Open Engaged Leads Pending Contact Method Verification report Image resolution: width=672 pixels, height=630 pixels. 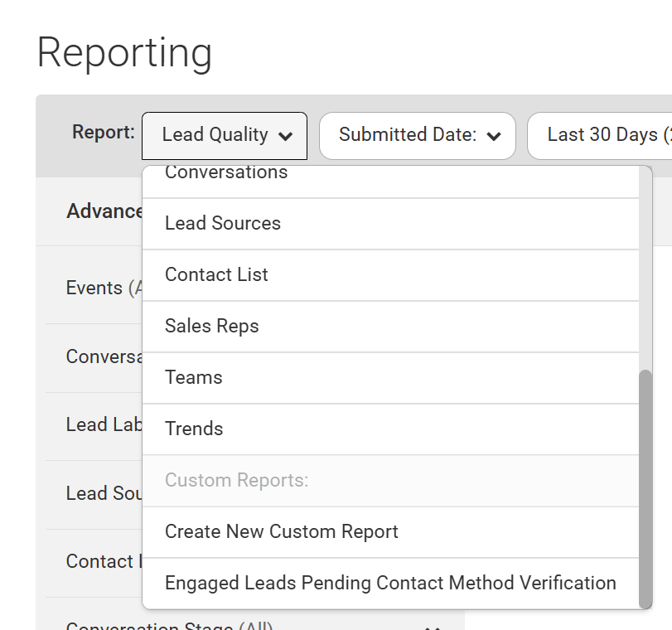coord(390,583)
